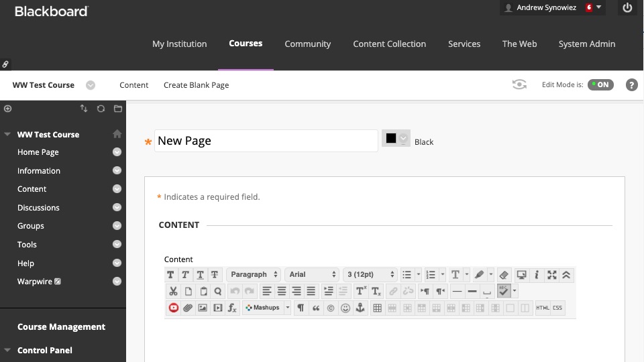Open My Institution tab
644x362 pixels.
[x=180, y=44]
